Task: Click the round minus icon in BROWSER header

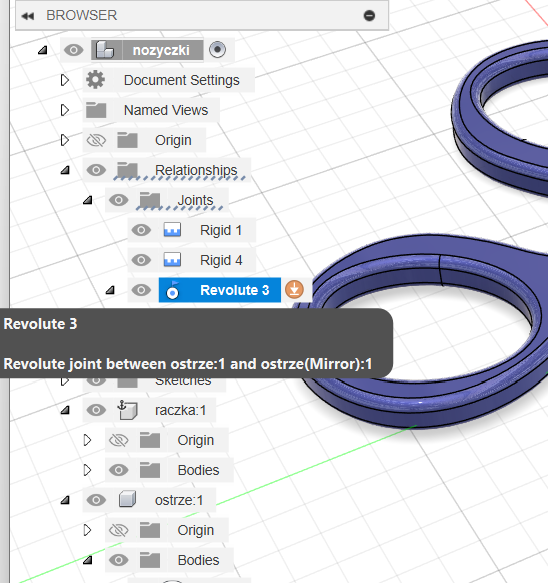Action: pyautogui.click(x=369, y=16)
